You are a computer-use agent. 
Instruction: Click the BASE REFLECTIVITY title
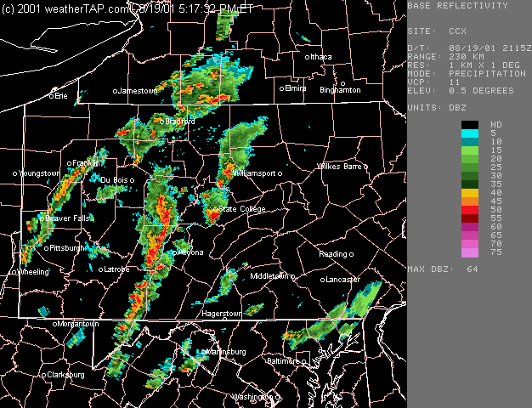(458, 5)
